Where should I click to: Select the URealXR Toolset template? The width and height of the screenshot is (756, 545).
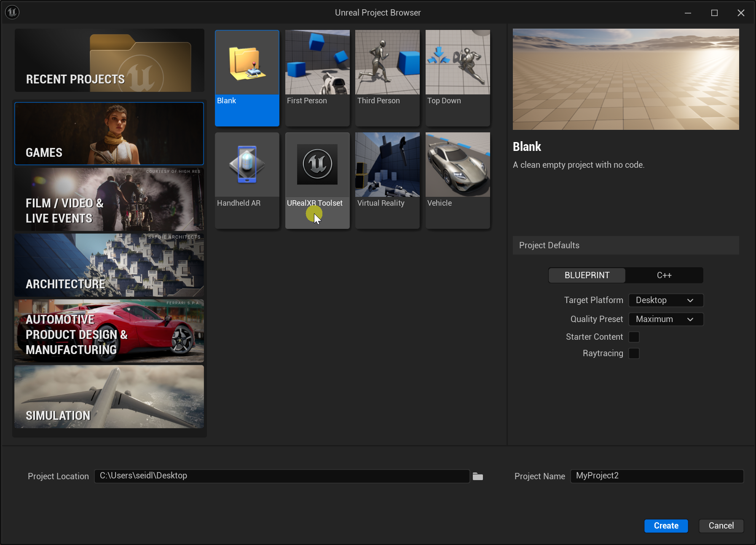[317, 180]
